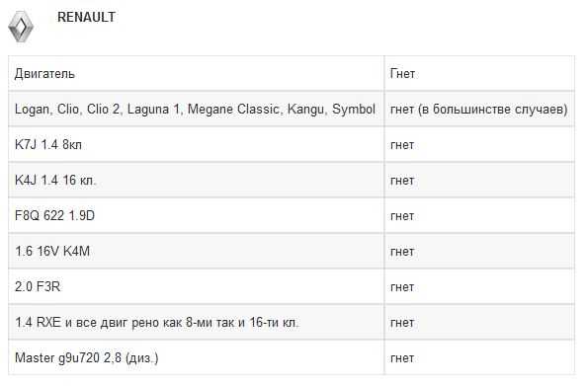
Task: Click гнет value for F8Q 622 row
Action: [x=479, y=215]
